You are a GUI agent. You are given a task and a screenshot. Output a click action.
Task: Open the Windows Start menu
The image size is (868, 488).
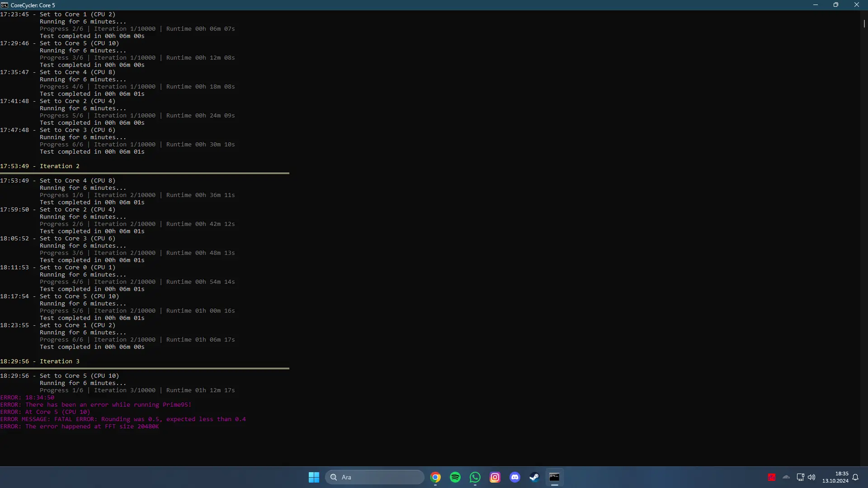tap(314, 477)
